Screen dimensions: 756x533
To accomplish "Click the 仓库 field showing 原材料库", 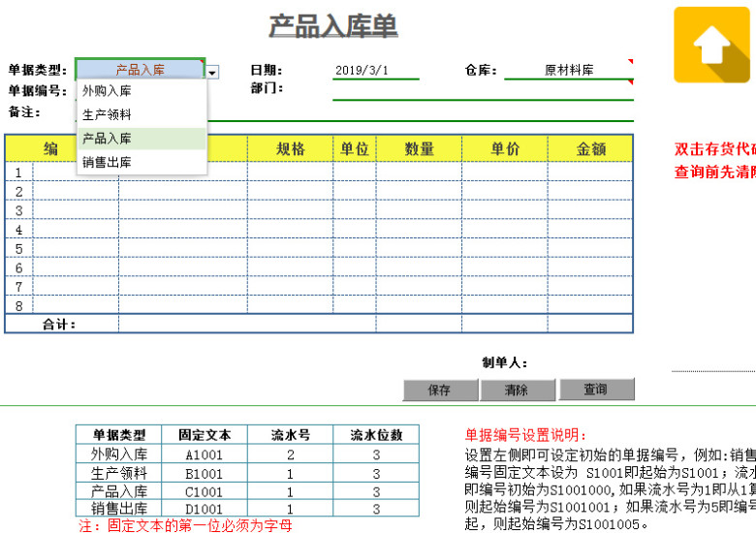I will click(569, 70).
